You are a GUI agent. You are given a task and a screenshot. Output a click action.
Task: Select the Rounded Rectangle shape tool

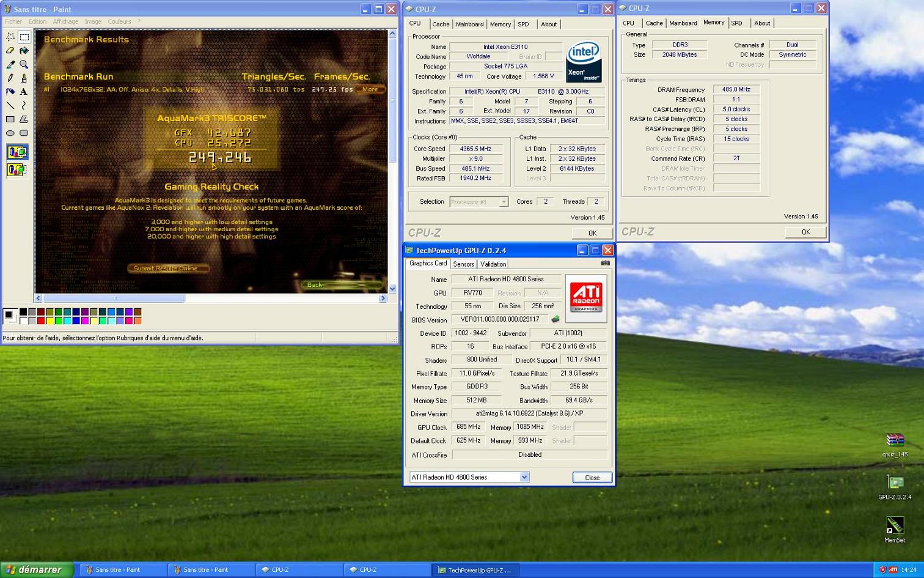(x=24, y=133)
